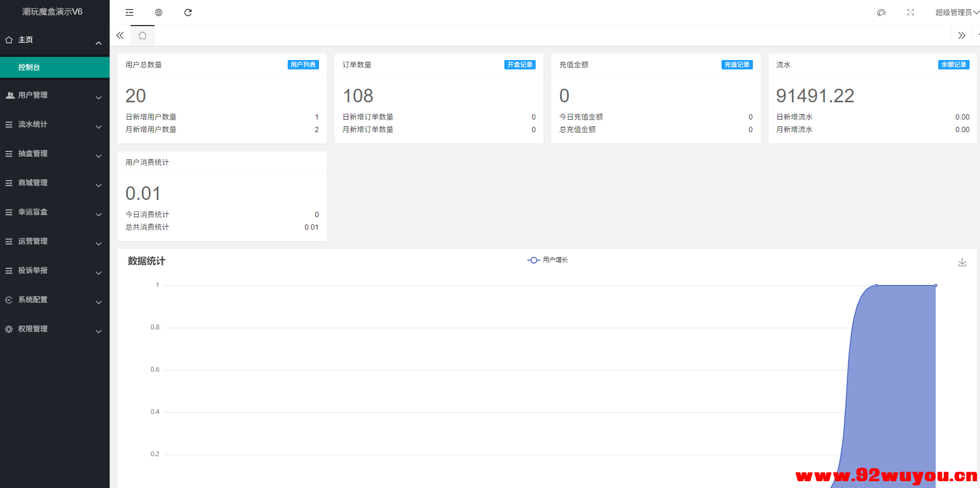Image resolution: width=980 pixels, height=488 pixels.
Task: Collapse the sidebar with the menu fold icon
Action: click(129, 13)
